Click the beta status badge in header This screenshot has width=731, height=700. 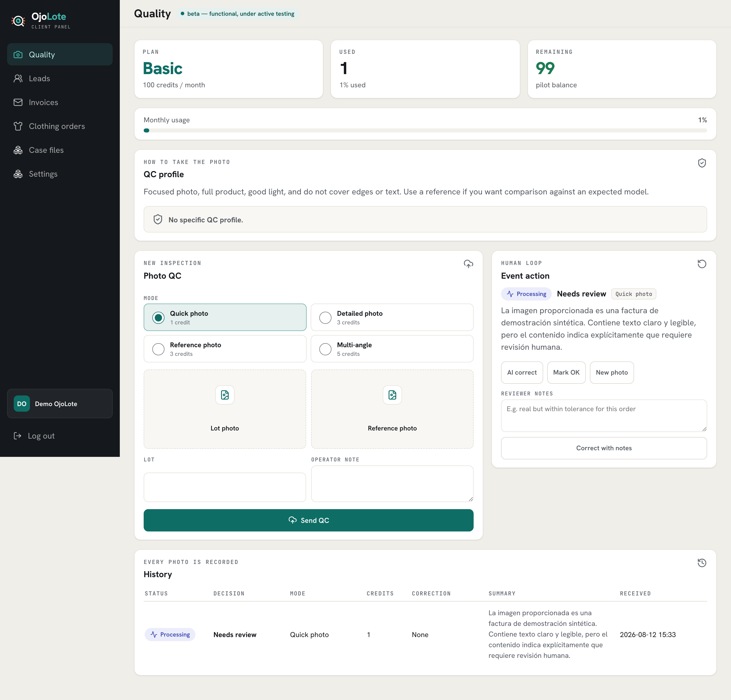[238, 14]
